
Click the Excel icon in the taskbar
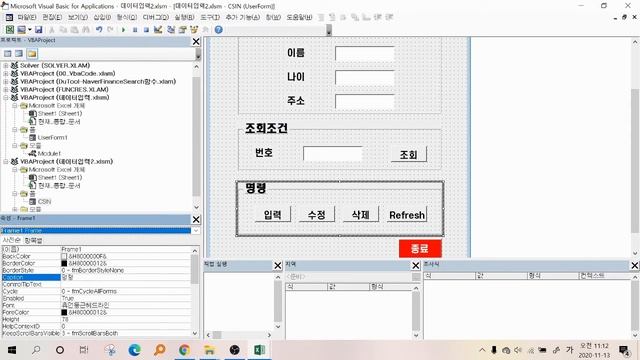point(259,350)
